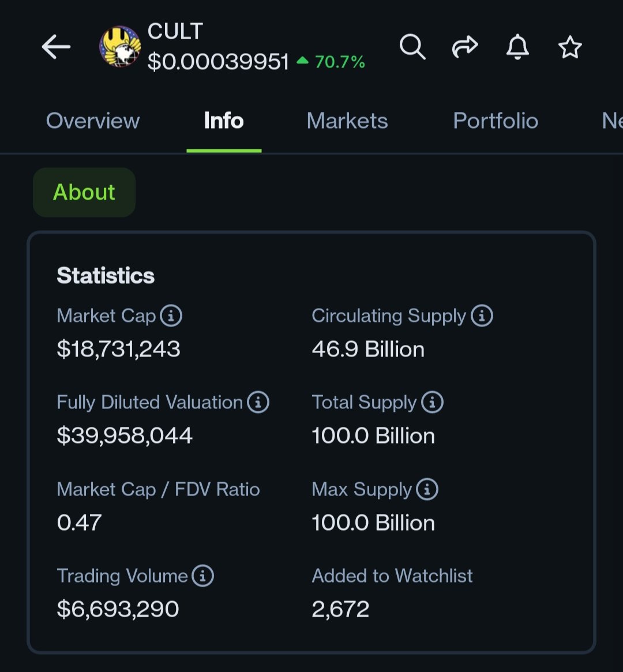
Task: Tap the partially visible News tab
Action: [611, 121]
